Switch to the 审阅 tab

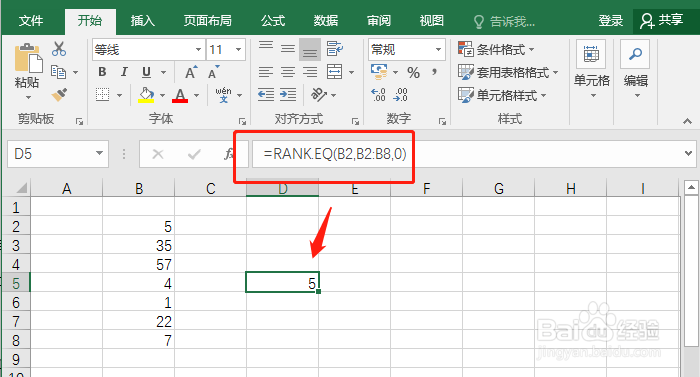pos(379,21)
